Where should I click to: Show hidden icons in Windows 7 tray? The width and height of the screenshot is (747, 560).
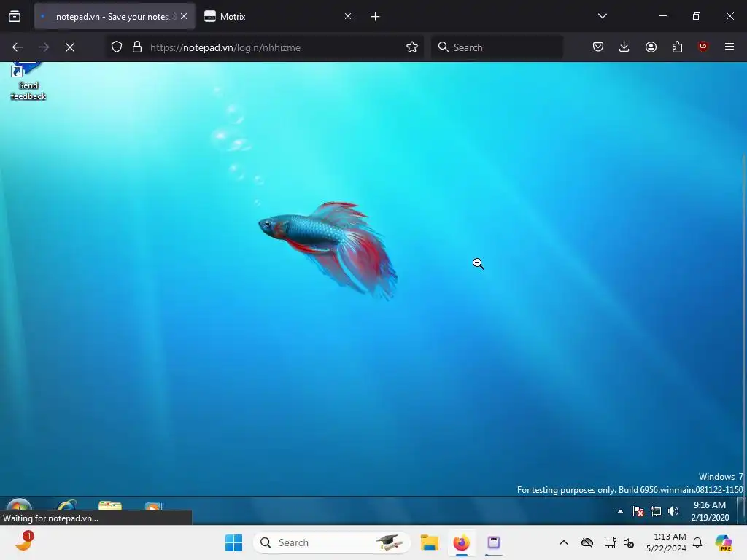(620, 511)
